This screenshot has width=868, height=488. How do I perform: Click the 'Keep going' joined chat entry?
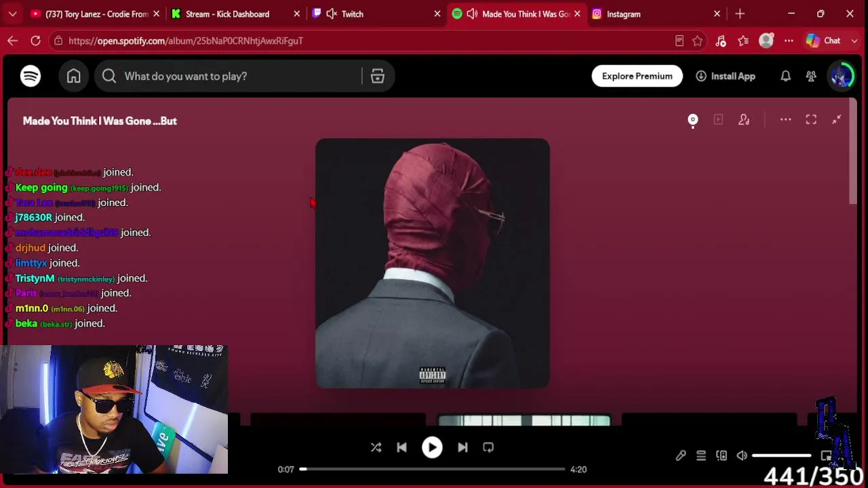pos(88,187)
